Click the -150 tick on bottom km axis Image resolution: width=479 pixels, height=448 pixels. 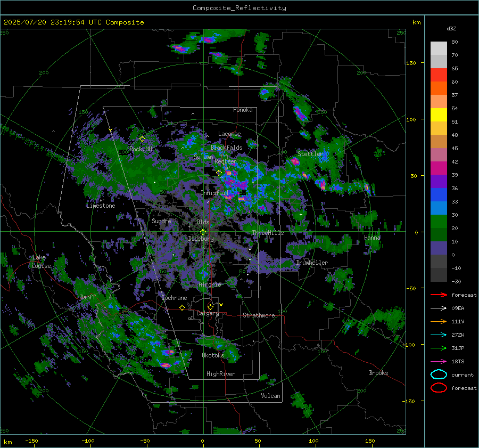31,441
